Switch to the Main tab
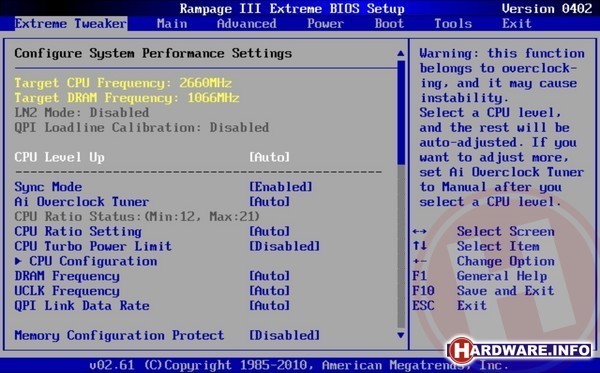 [172, 24]
